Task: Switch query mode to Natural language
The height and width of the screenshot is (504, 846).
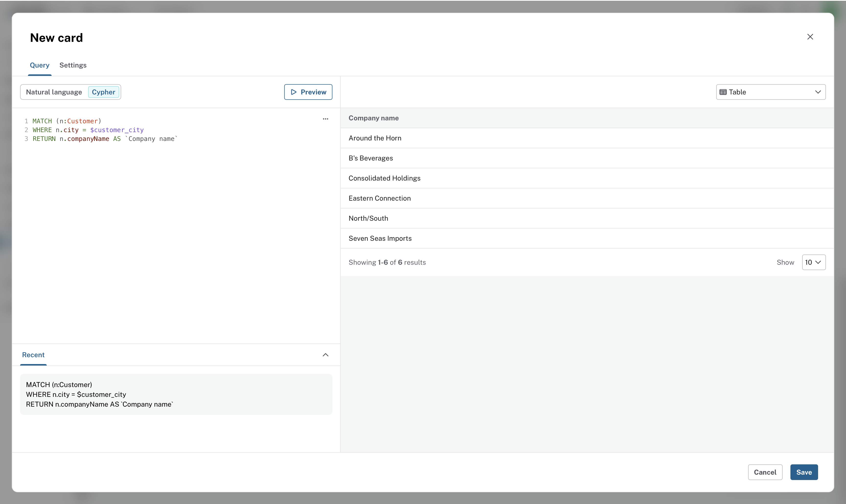Action: (54, 92)
